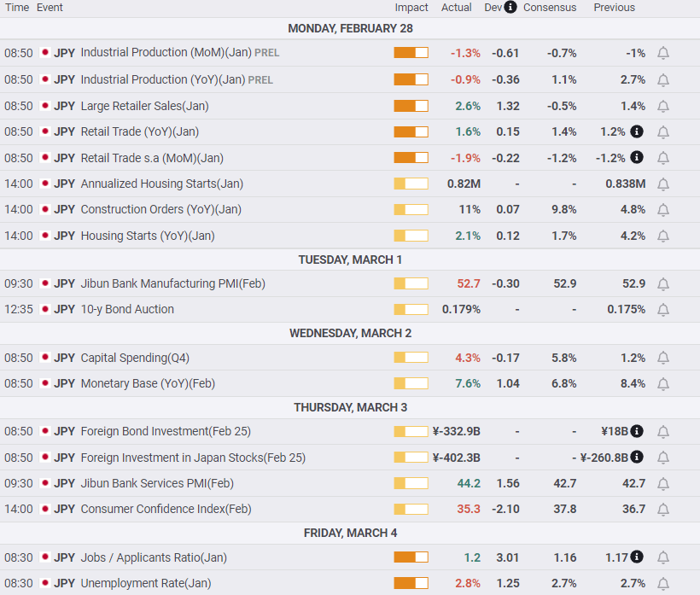Click the Impact column header

point(411,8)
